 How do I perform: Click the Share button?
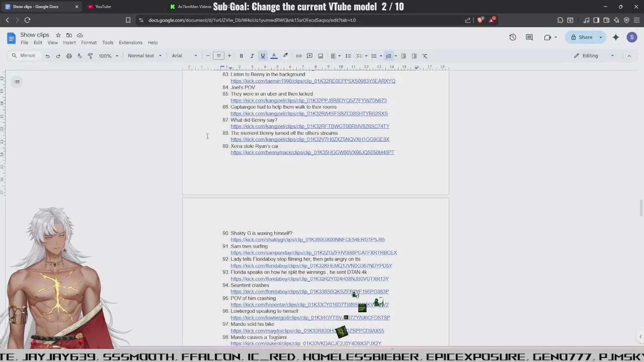coord(581,37)
